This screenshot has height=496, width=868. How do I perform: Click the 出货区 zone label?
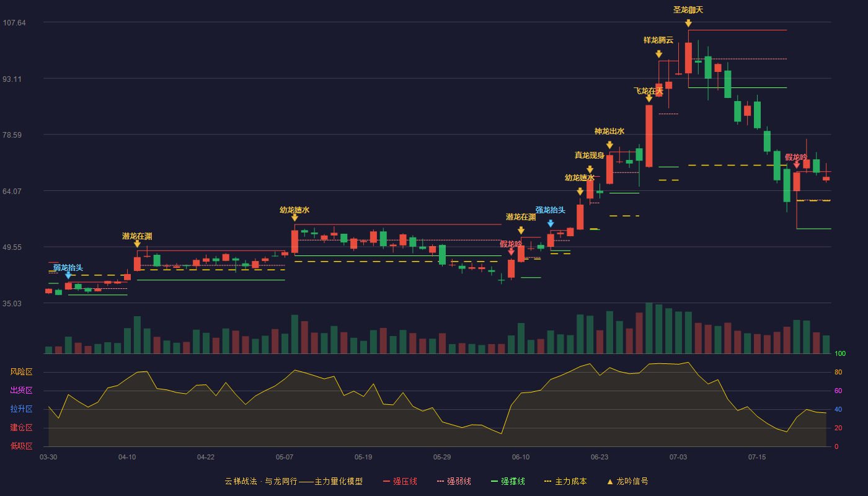[x=21, y=391]
